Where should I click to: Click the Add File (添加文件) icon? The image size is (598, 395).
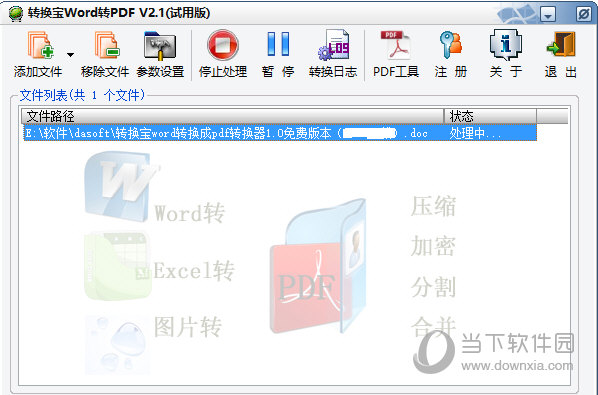pos(39,45)
